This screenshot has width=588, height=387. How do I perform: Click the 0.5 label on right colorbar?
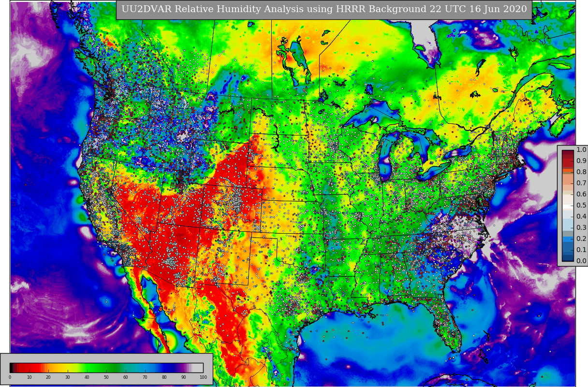pyautogui.click(x=581, y=206)
